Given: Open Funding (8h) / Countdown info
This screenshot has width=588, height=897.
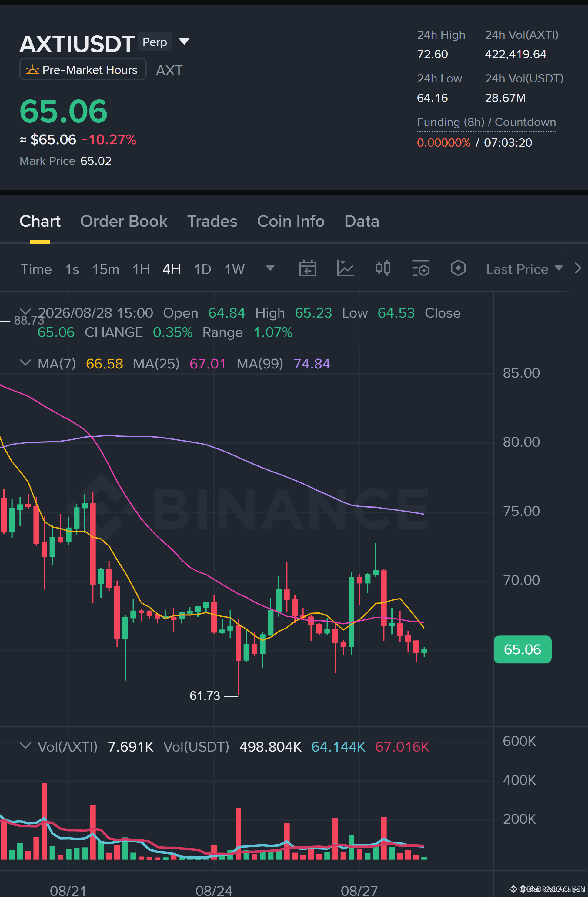Looking at the screenshot, I should coord(486,122).
